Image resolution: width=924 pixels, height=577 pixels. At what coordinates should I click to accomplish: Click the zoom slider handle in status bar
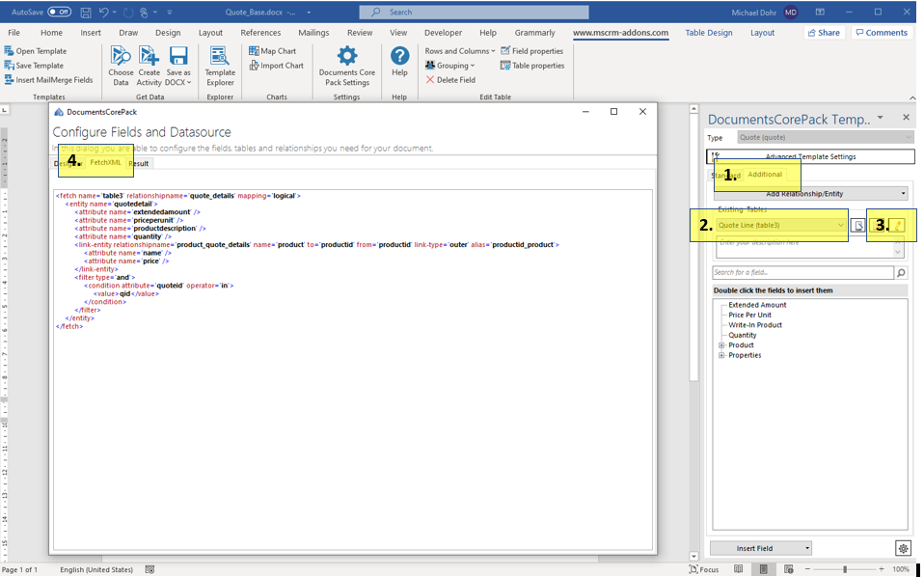(x=845, y=569)
